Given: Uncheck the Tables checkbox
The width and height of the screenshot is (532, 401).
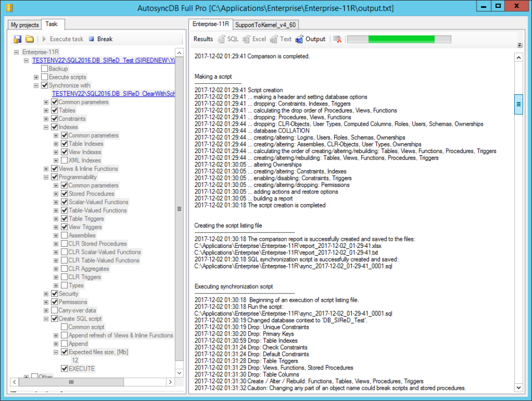Looking at the screenshot, I should [54, 110].
